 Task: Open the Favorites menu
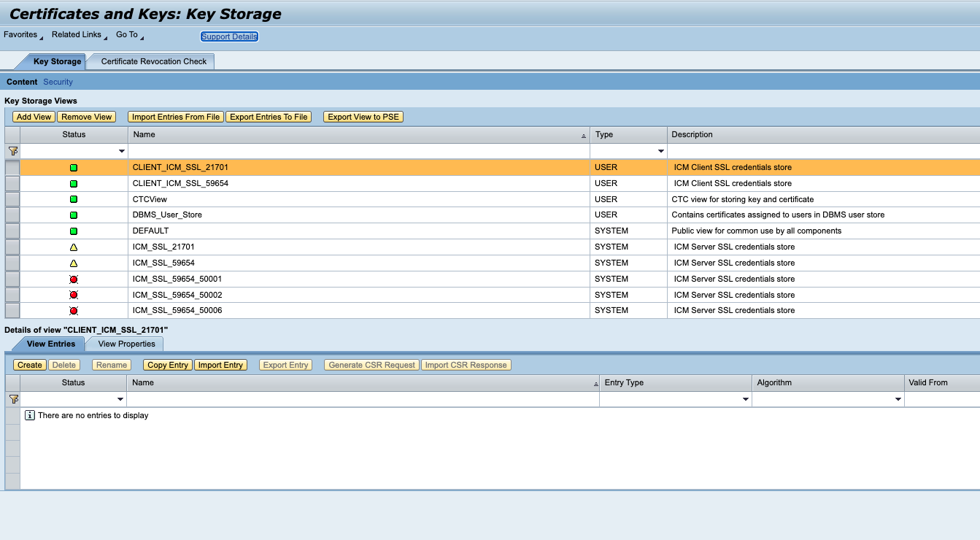click(x=20, y=34)
